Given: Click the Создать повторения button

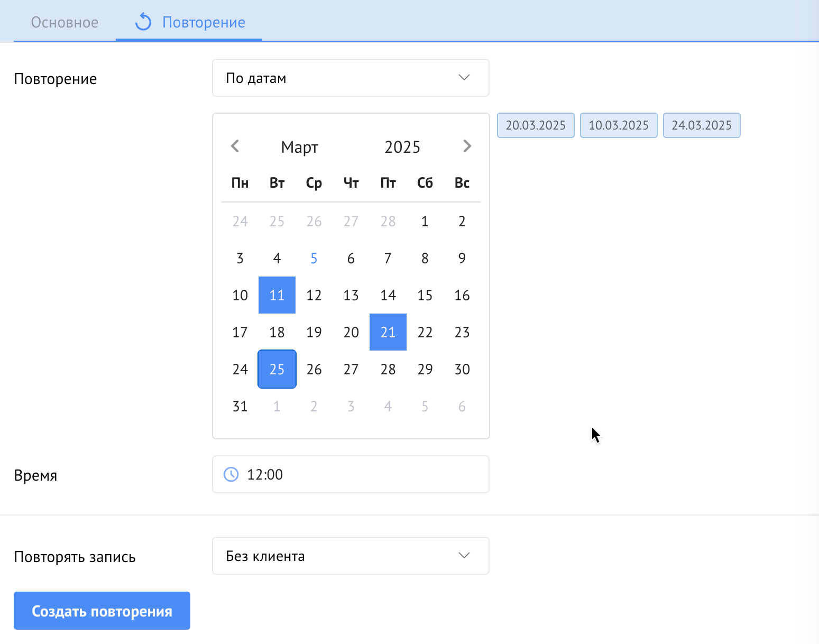Looking at the screenshot, I should click(x=102, y=611).
